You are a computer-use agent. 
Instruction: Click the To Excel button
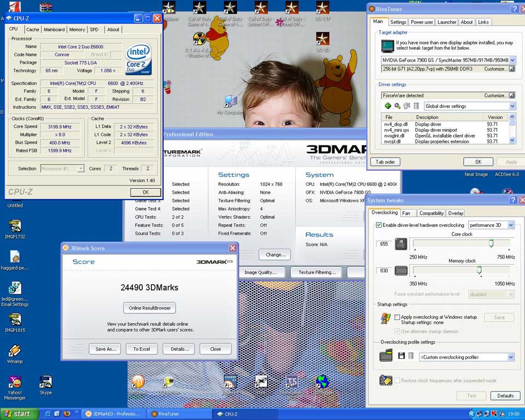(x=142, y=349)
